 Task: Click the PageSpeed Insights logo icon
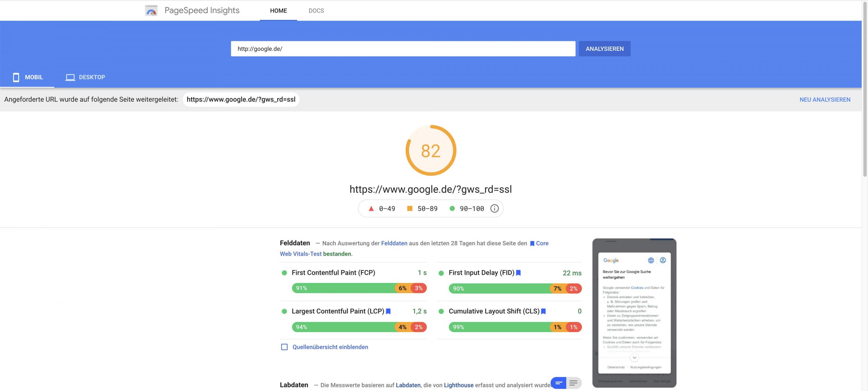(151, 11)
